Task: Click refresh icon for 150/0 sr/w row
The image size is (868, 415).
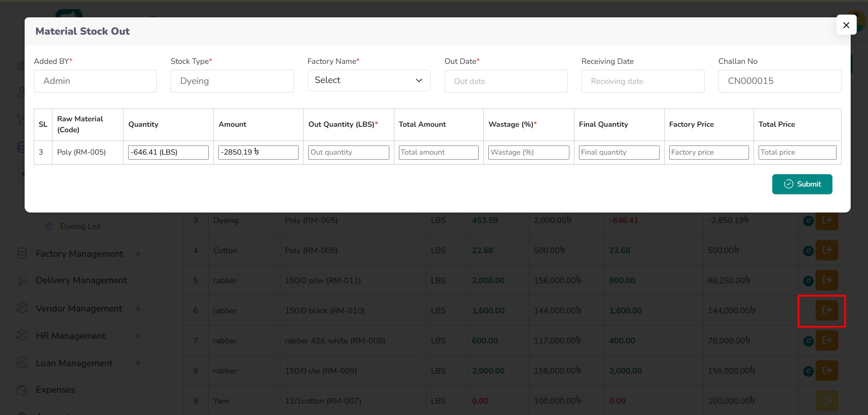Action: (808, 281)
